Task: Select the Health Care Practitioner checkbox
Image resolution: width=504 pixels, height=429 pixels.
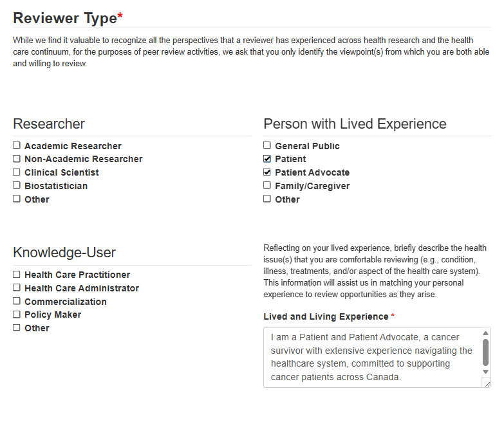Action: 17,275
